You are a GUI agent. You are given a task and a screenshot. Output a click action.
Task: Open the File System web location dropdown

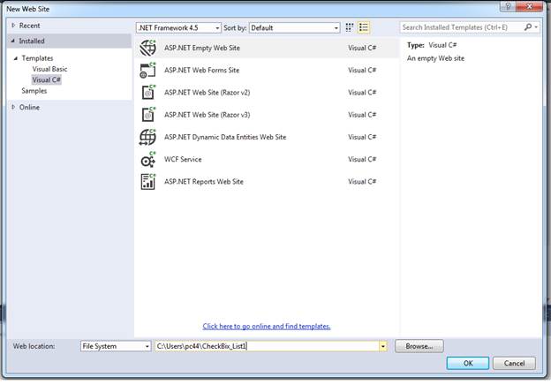pyautogui.click(x=116, y=346)
